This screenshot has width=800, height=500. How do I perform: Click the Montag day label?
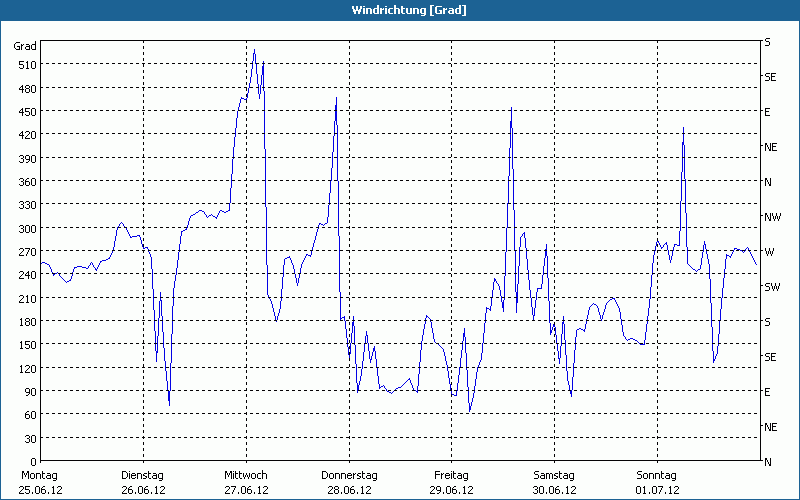coord(39,476)
